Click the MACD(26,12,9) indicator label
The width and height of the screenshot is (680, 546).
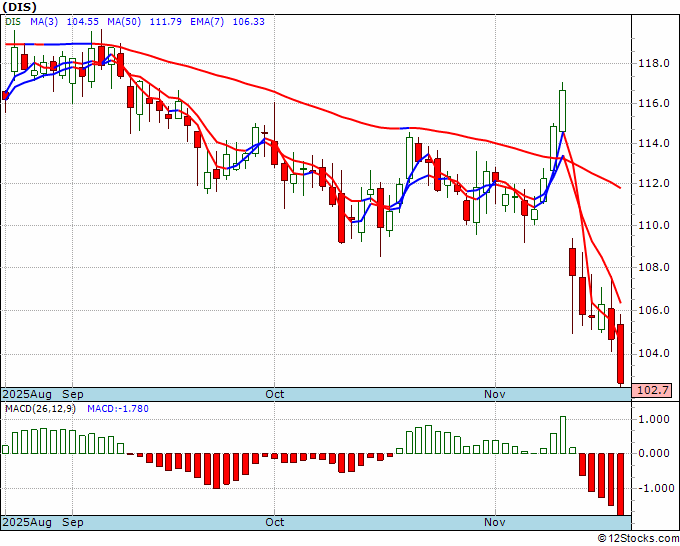click(x=40, y=409)
